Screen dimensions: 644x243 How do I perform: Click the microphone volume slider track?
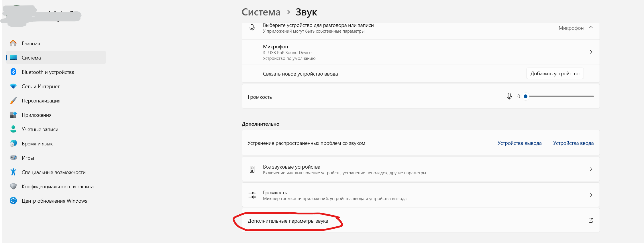tap(559, 96)
